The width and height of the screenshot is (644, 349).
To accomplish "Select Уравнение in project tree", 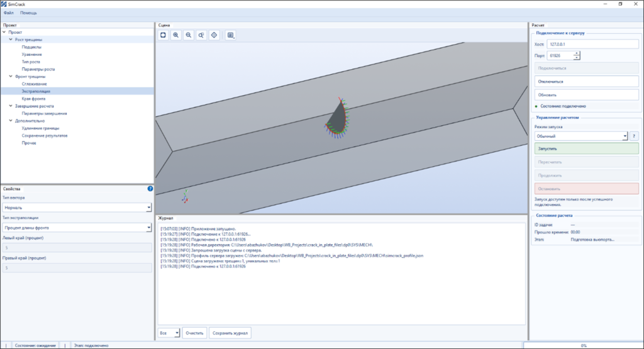I will tap(31, 54).
